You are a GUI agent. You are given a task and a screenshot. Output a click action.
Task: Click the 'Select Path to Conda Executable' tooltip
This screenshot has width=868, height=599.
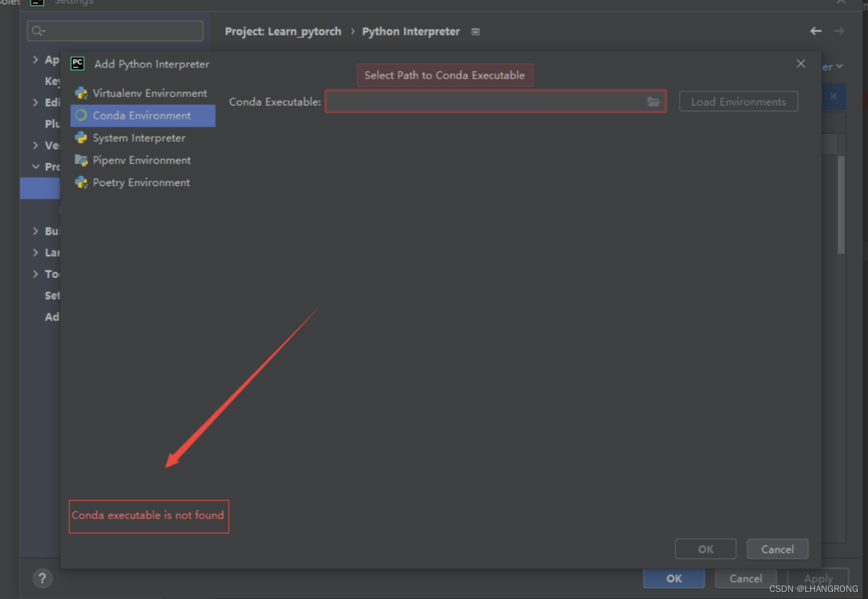(444, 75)
